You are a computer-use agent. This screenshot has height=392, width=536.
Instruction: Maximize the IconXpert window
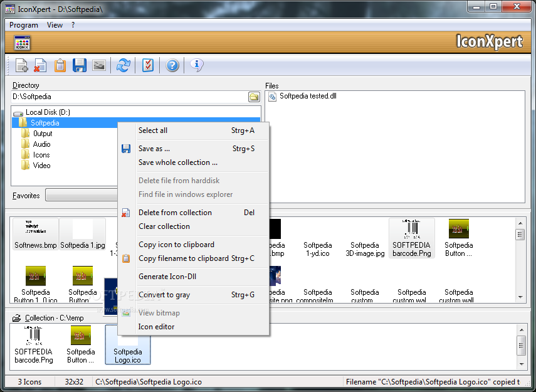coord(493,6)
